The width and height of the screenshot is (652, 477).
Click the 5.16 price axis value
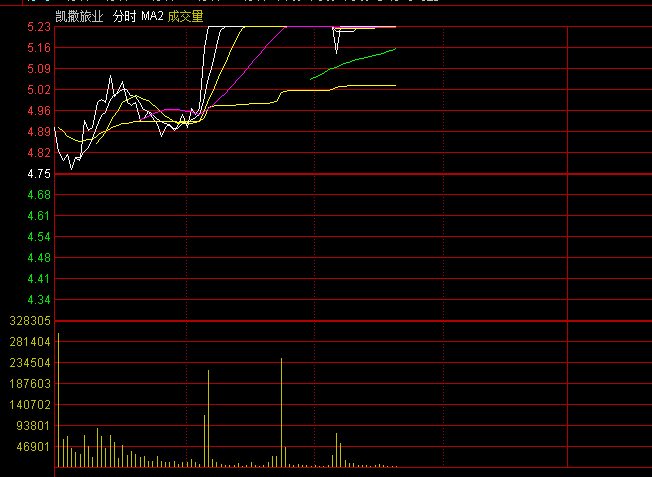tap(39, 48)
